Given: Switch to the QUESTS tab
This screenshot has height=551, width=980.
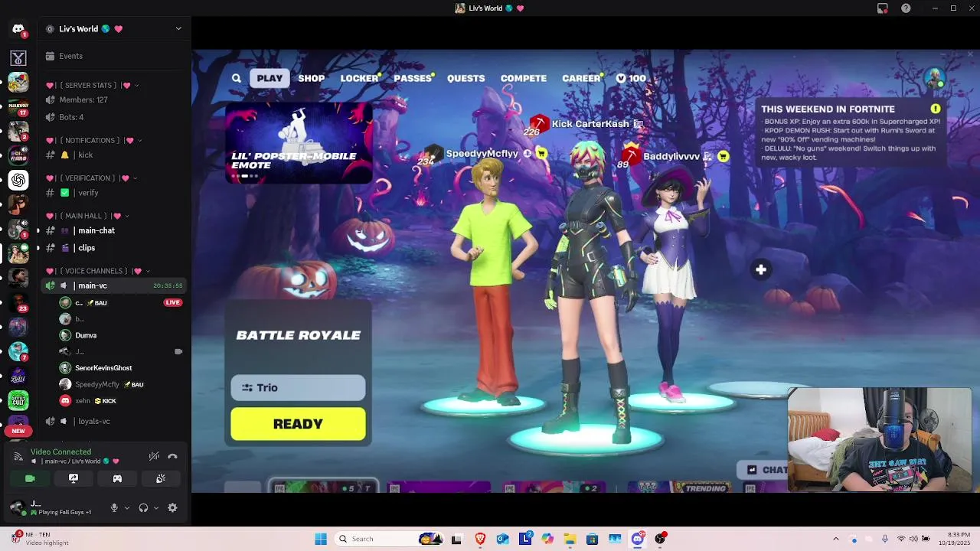Looking at the screenshot, I should [466, 78].
